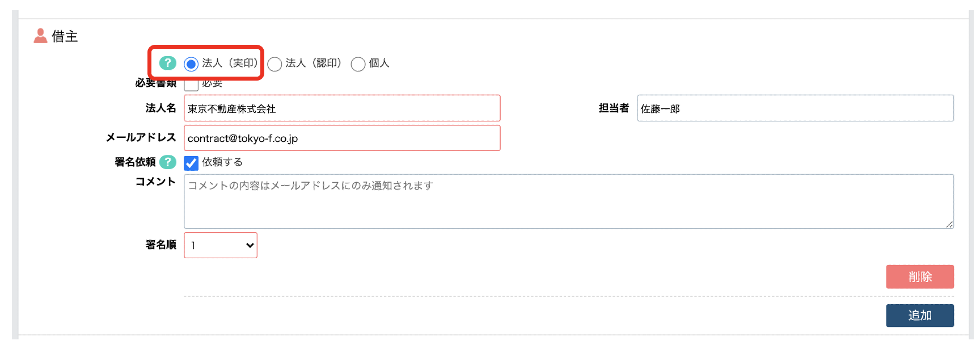Open help icon beside corporate type radios
This screenshot has width=980, height=353.
(167, 63)
